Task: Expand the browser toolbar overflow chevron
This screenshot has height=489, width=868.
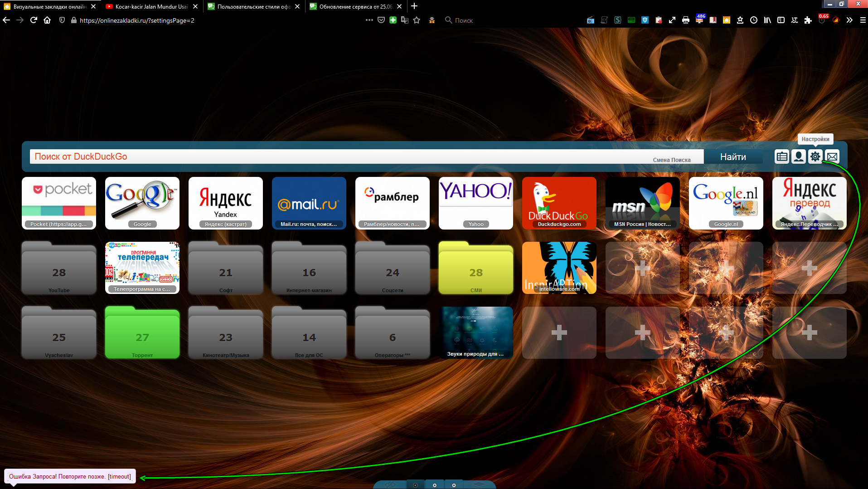Action: [x=849, y=20]
